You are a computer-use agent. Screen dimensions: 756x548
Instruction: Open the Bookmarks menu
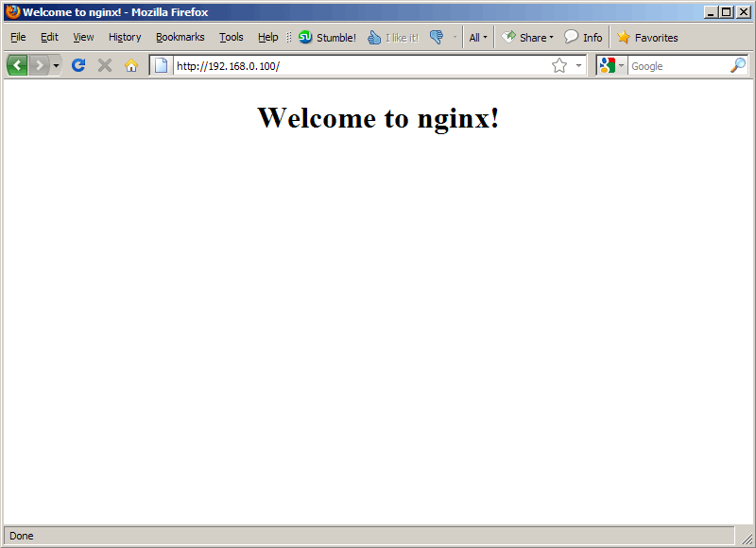pyautogui.click(x=180, y=37)
